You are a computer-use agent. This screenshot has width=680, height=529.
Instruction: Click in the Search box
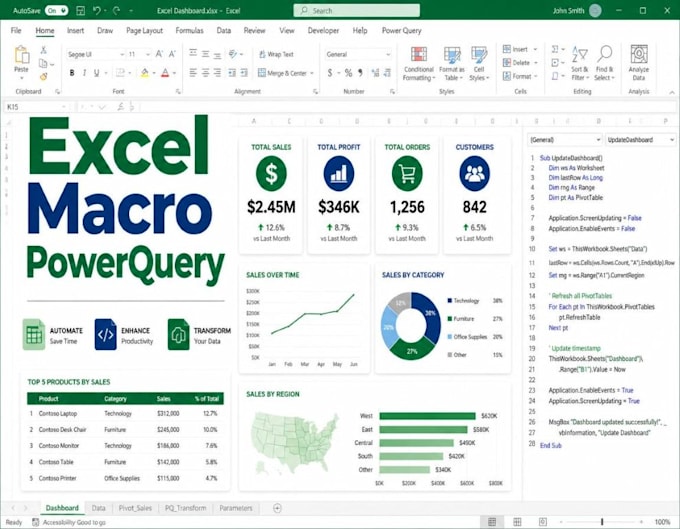click(x=356, y=10)
